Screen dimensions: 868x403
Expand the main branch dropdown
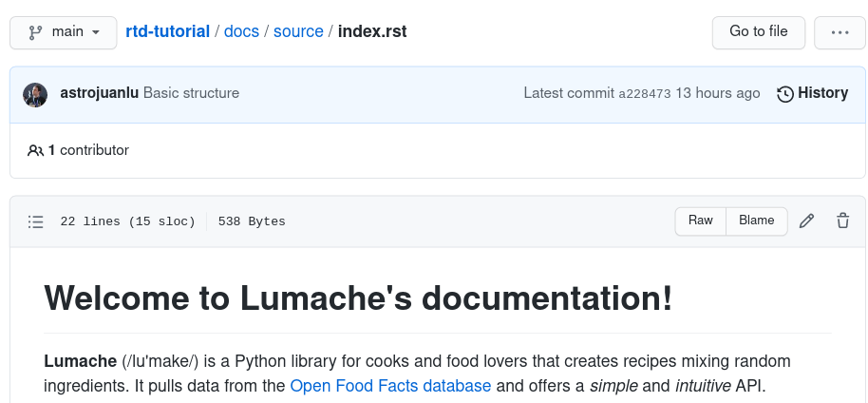(x=64, y=31)
